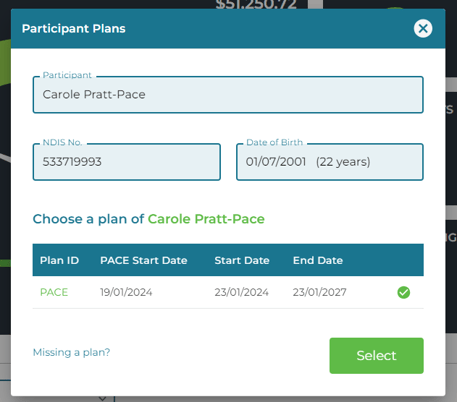Click the (22 years) age text

coord(343,162)
